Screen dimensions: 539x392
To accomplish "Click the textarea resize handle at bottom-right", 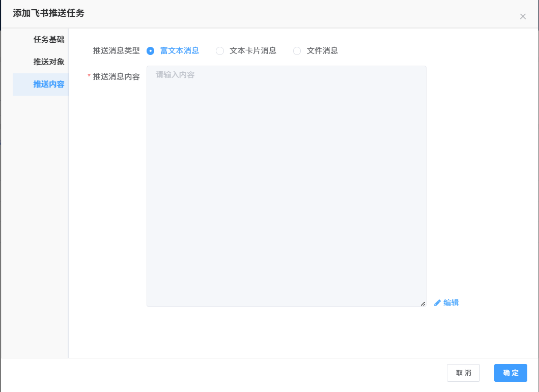I will coord(423,304).
